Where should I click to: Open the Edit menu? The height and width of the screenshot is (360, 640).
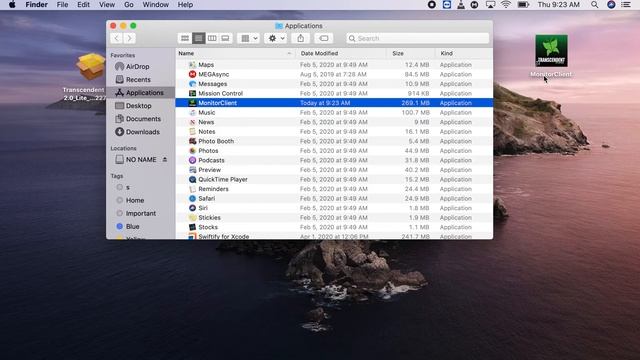[83, 5]
